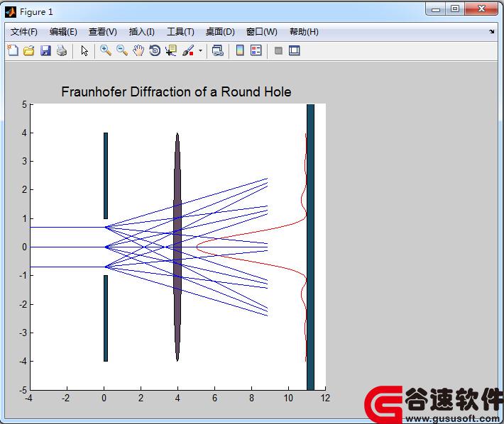Viewport: 504px width, 424px height.
Task: Click the purple lens shape in plot
Action: (x=177, y=247)
